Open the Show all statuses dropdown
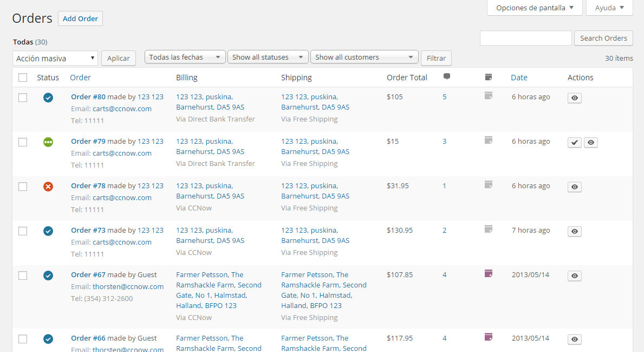This screenshot has width=644, height=352. click(268, 57)
